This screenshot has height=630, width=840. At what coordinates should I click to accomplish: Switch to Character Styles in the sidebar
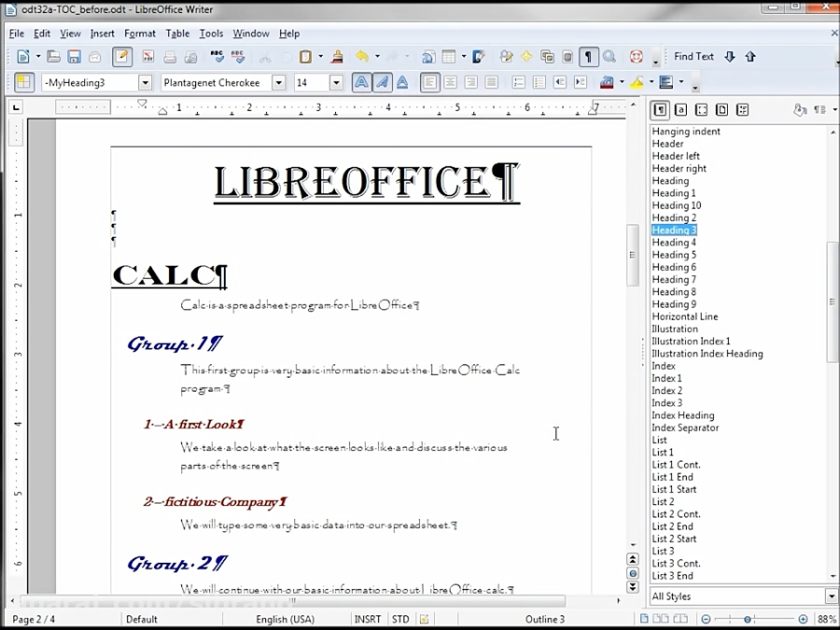coord(681,109)
